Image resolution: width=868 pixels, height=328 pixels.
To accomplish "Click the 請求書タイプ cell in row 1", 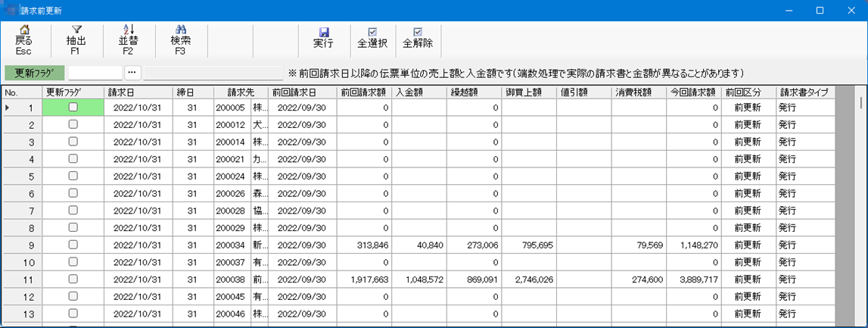I will (x=805, y=108).
